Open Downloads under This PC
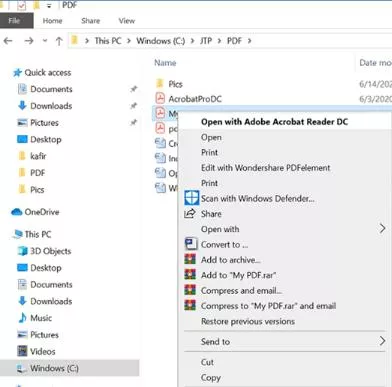The width and height of the screenshot is (392, 387). (51, 301)
